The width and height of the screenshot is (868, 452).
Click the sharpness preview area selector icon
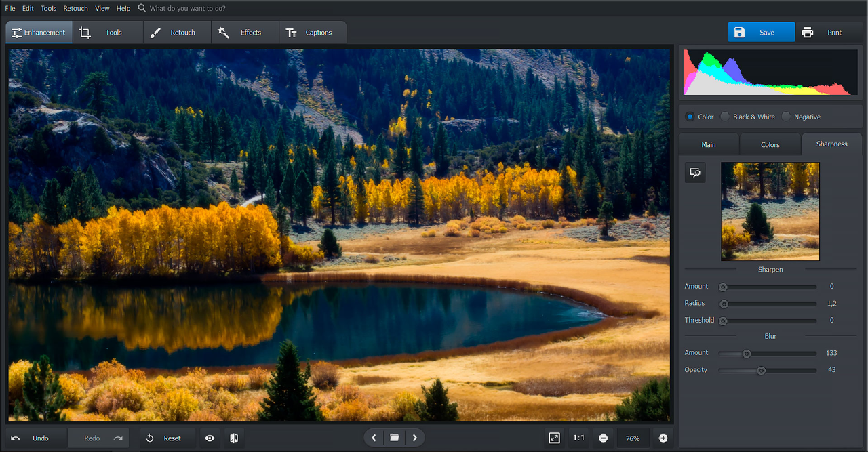pyautogui.click(x=695, y=173)
